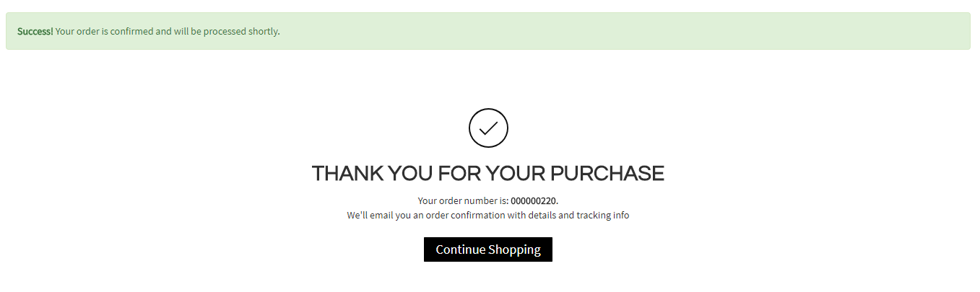Click the word "details" in the email line

[x=542, y=215]
